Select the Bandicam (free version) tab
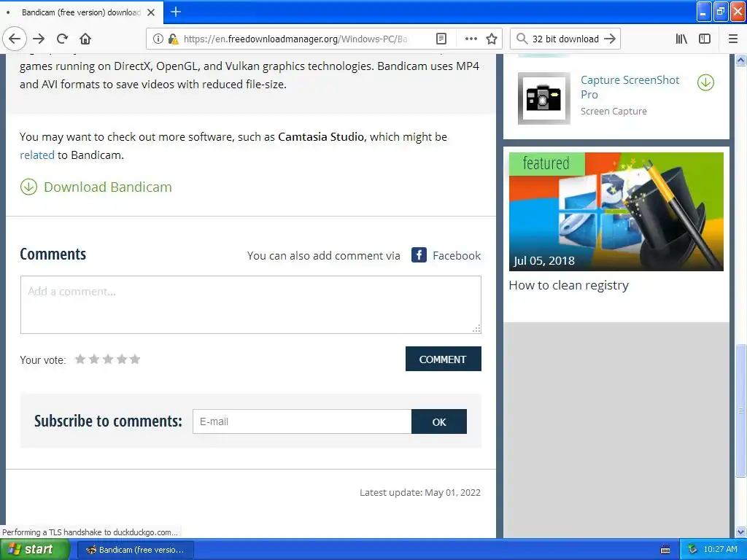Screen dimensions: 747x560 [x=82, y=12]
